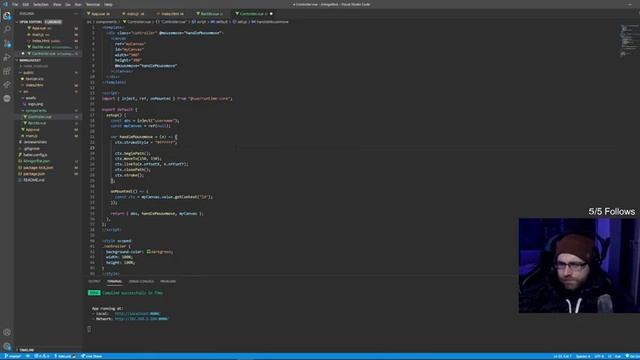Switch to the DEBUG CONSOLE panel tab

pos(141,281)
